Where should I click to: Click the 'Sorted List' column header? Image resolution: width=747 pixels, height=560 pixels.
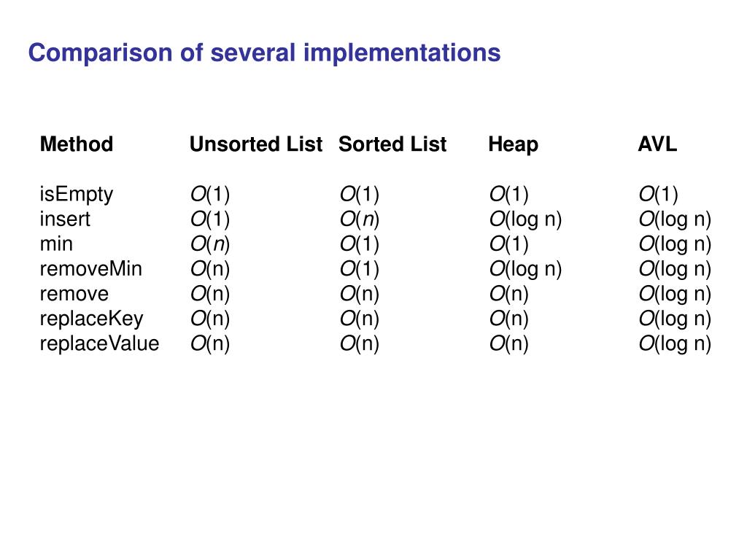click(392, 144)
